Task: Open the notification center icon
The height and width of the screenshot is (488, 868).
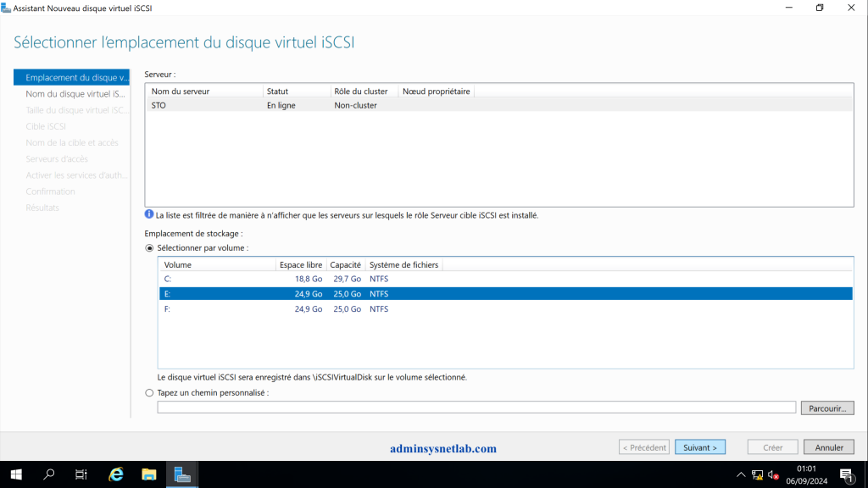Action: pyautogui.click(x=847, y=474)
